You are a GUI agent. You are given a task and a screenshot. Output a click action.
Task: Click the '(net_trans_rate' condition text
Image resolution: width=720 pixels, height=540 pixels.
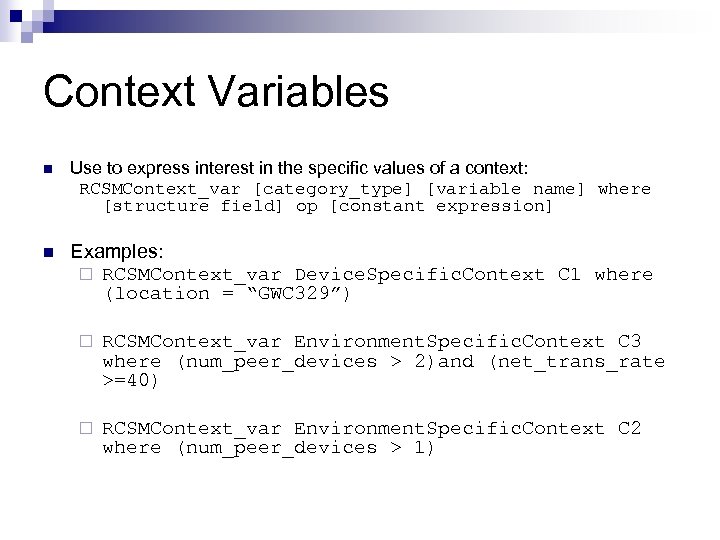(x=576, y=361)
